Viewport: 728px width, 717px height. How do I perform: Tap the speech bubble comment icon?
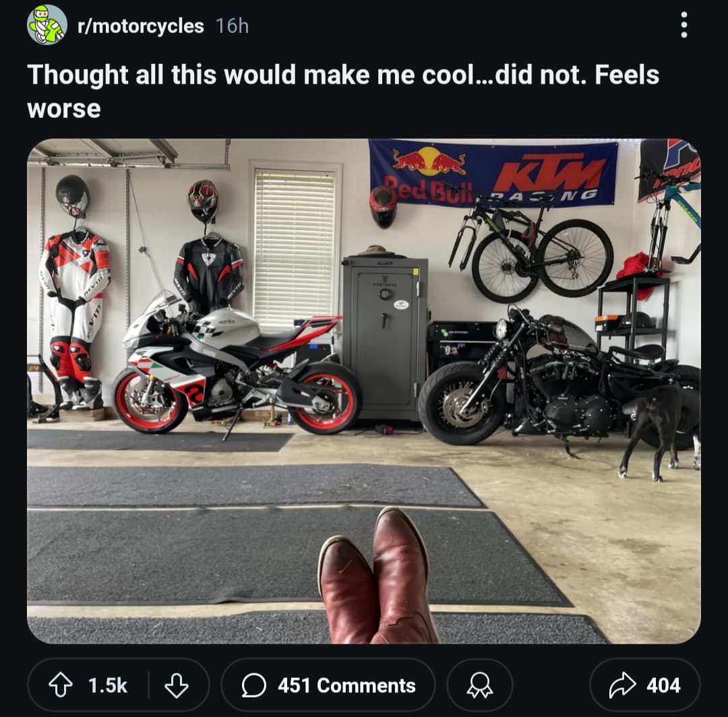coord(254,685)
